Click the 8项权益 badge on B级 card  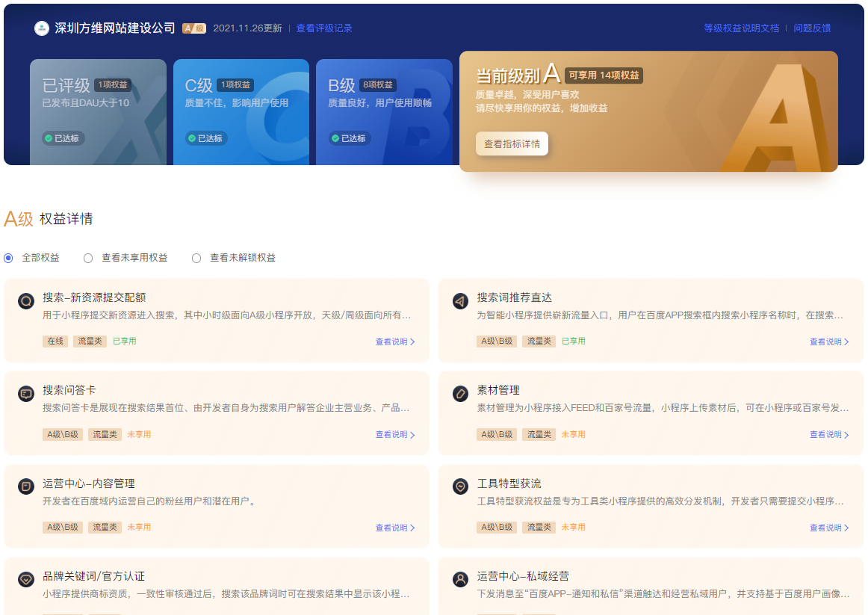(378, 84)
